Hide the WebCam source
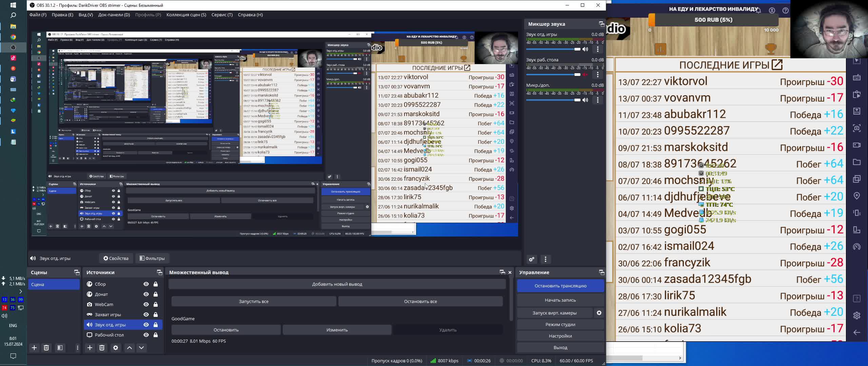 pos(146,304)
